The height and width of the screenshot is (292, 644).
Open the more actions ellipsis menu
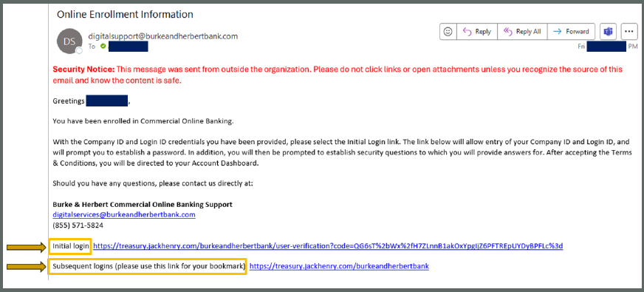click(629, 31)
